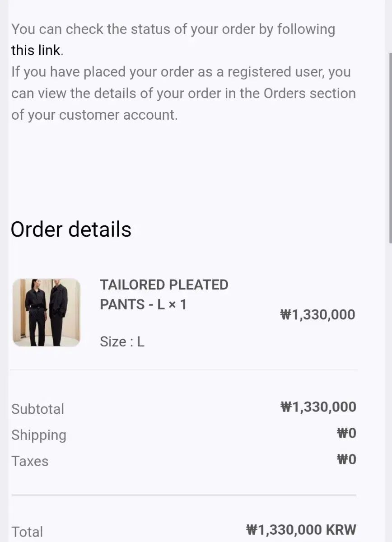Click the Taxes ₩0 value
The height and width of the screenshot is (542, 392).
pos(346,460)
